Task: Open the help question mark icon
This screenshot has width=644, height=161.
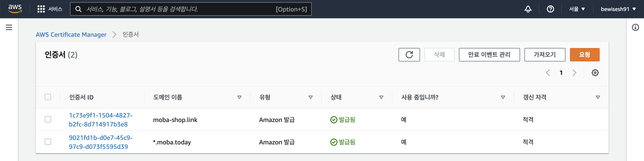Action: (x=550, y=9)
